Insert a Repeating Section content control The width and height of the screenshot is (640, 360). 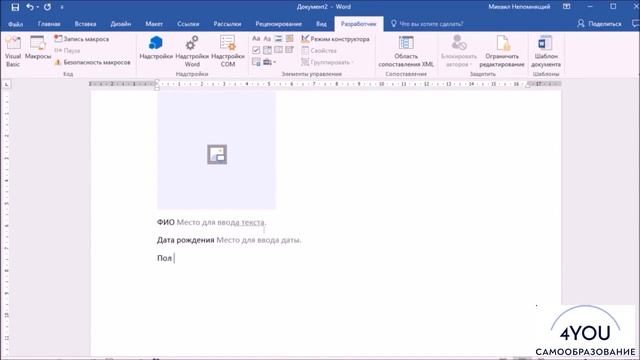(x=256, y=62)
